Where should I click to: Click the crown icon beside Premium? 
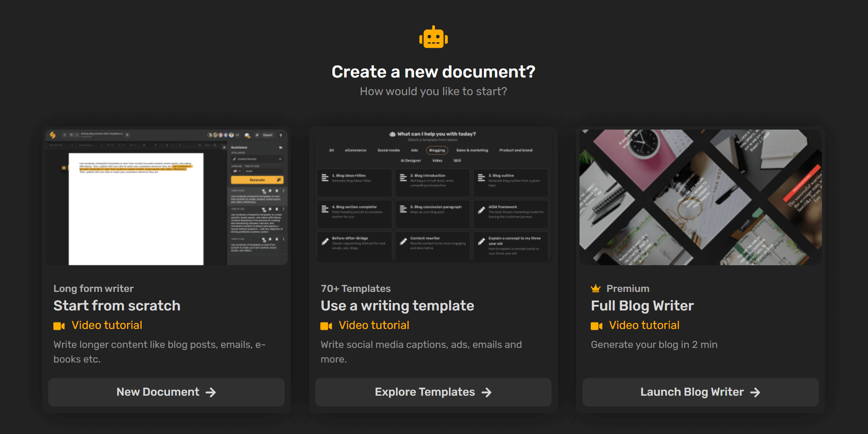coord(596,288)
